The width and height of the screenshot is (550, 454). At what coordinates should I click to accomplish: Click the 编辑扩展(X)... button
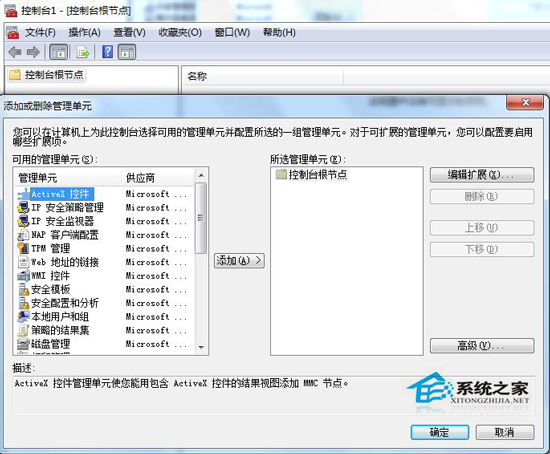tap(482, 175)
